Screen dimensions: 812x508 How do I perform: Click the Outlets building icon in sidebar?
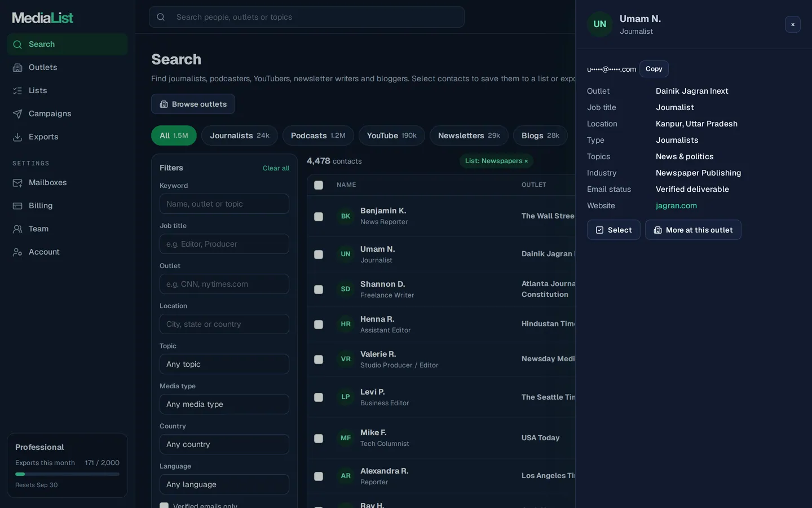[17, 68]
